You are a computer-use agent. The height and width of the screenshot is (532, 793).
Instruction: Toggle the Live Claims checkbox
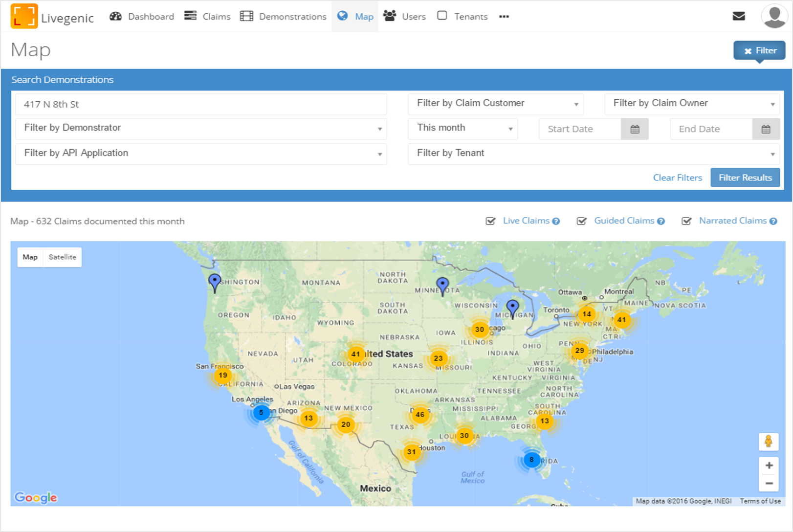pyautogui.click(x=490, y=221)
